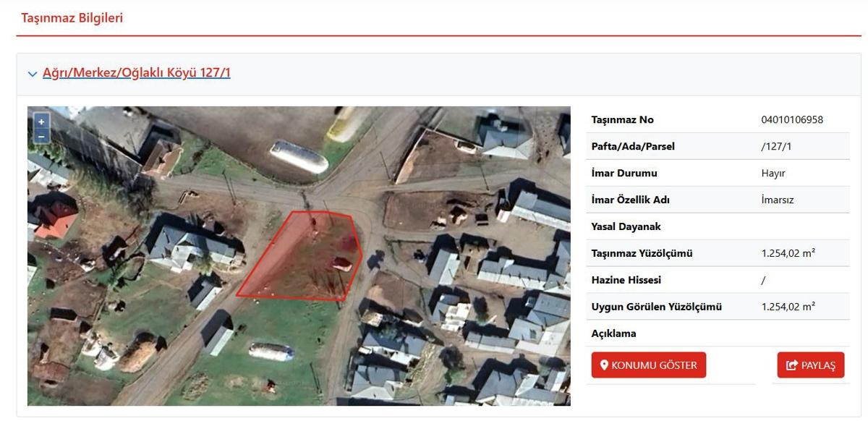Select the Taşınmaz Bilgileri section heading
This screenshot has width=868, height=421.
72,18
